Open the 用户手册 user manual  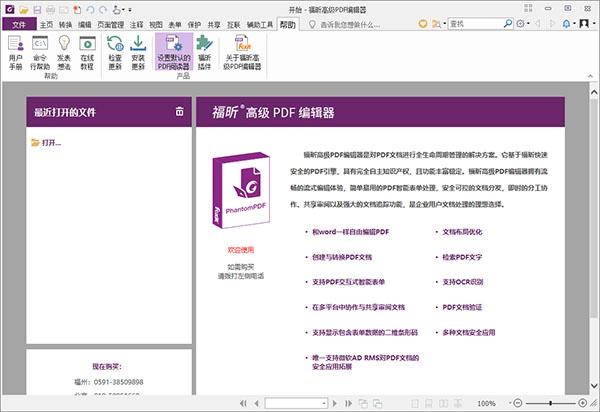pyautogui.click(x=16, y=53)
